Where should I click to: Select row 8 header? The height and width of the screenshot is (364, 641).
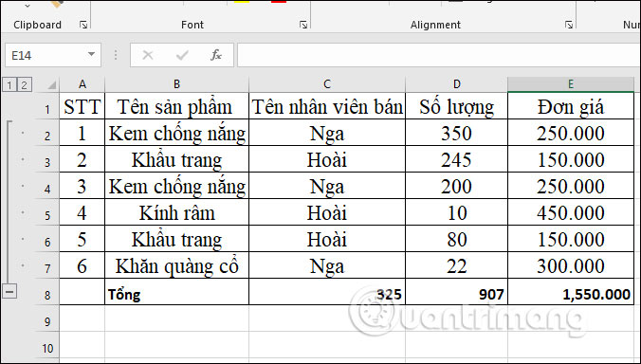[x=47, y=292]
